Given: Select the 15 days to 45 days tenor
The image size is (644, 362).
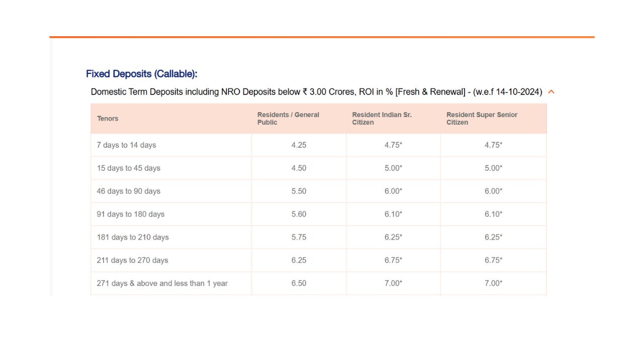Looking at the screenshot, I should [128, 168].
